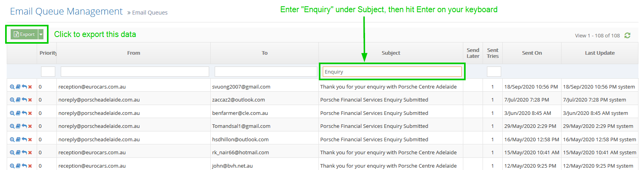The image size is (644, 170).
Task: Delete the rk_nair66@hotmail.com email with red X
Action: [x=30, y=153]
